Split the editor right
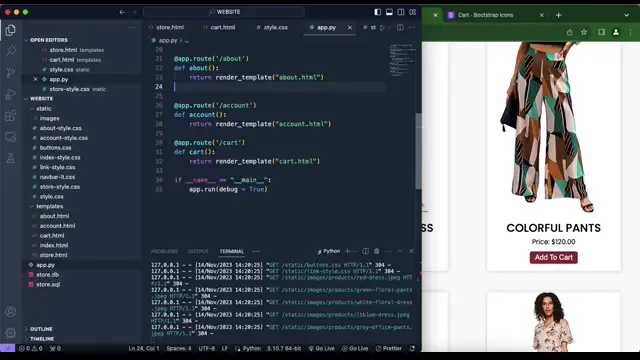Screen dimensions: 640x360 tap(400, 27)
